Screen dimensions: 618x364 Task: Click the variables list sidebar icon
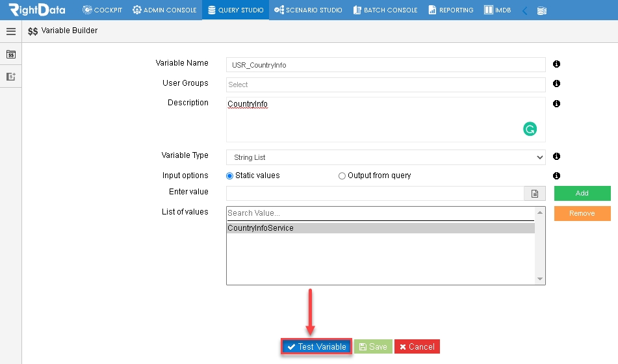(11, 55)
